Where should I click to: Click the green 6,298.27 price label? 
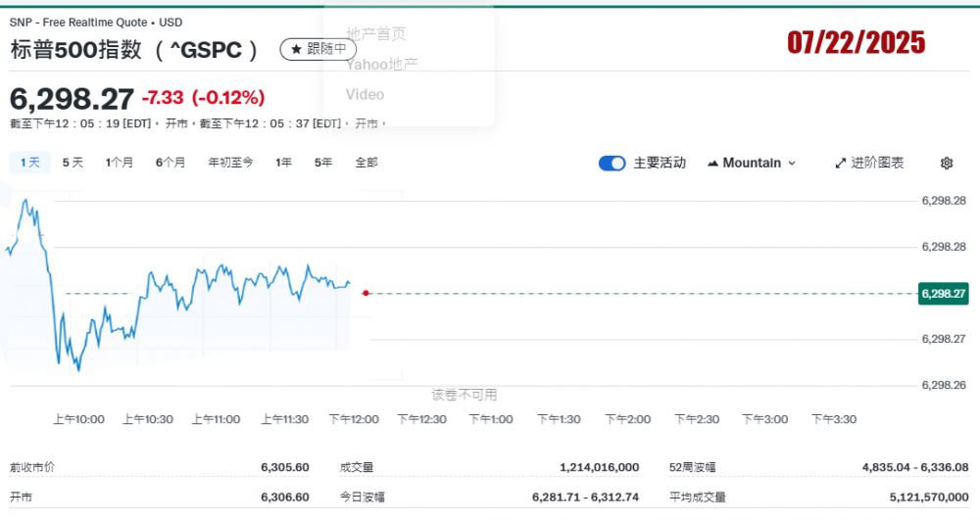point(943,293)
